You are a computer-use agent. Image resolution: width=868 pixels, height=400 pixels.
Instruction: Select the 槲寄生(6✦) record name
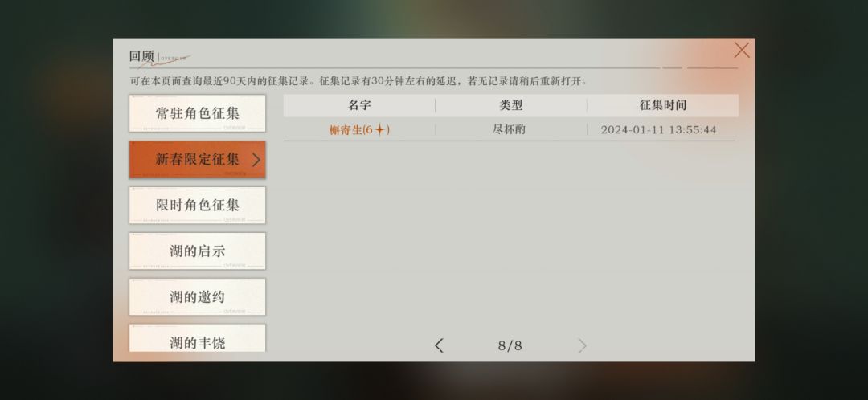pos(359,130)
